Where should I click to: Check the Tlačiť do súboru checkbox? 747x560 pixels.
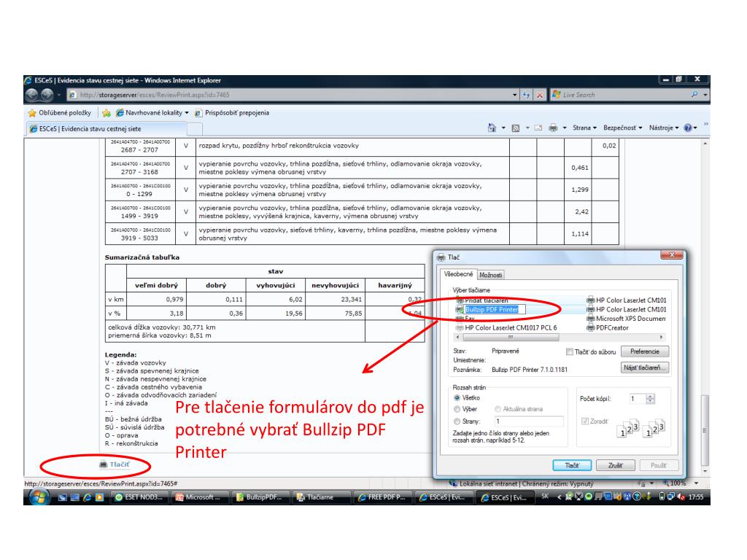pyautogui.click(x=569, y=352)
